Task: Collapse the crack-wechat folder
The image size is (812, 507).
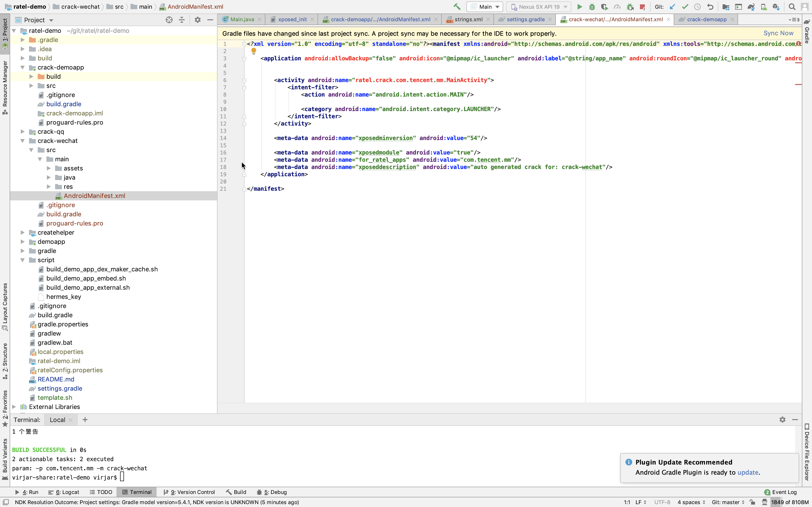Action: coord(22,141)
